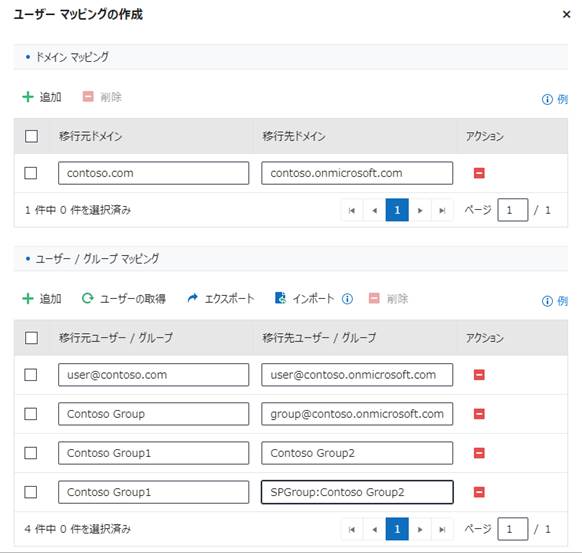The width and height of the screenshot is (582, 553).
Task: Click the ページ number field in the user/group mapping pager
Action: [513, 529]
